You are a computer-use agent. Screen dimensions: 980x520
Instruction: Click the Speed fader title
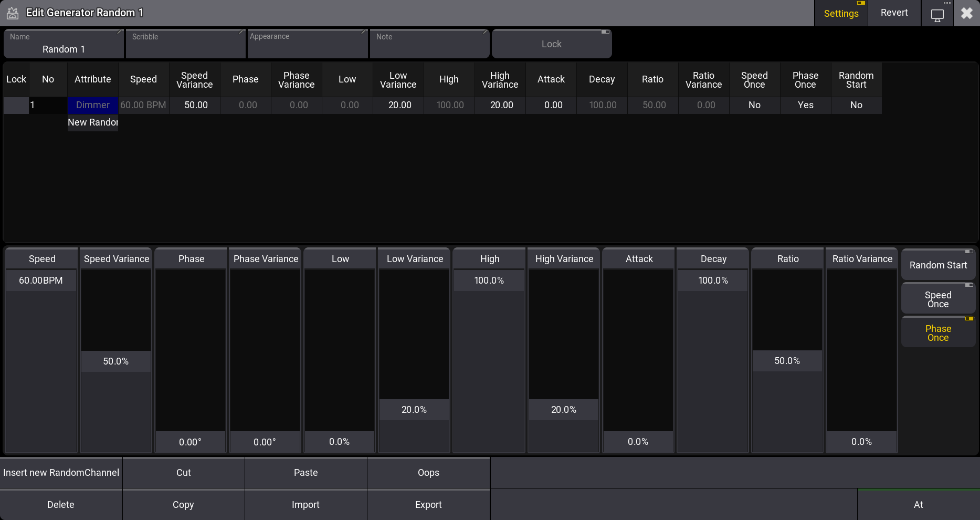(42, 259)
